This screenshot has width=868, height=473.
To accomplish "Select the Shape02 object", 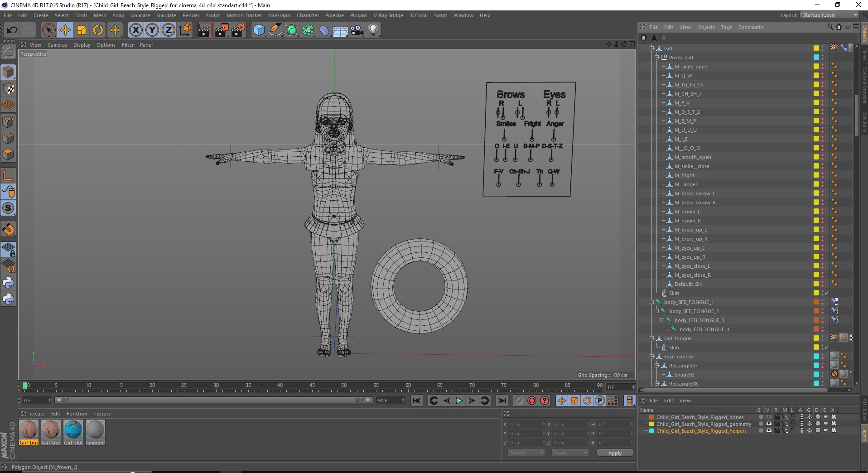I will [x=684, y=375].
